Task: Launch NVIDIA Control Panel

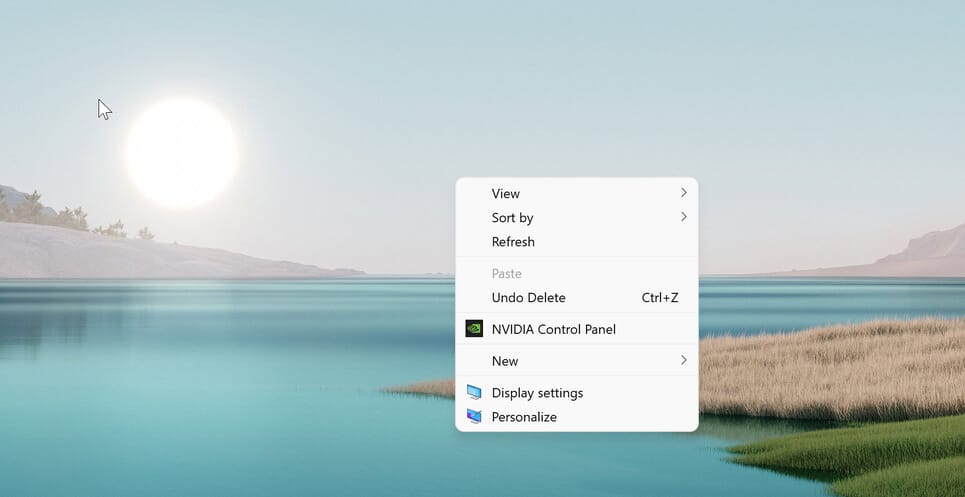Action: (x=553, y=330)
